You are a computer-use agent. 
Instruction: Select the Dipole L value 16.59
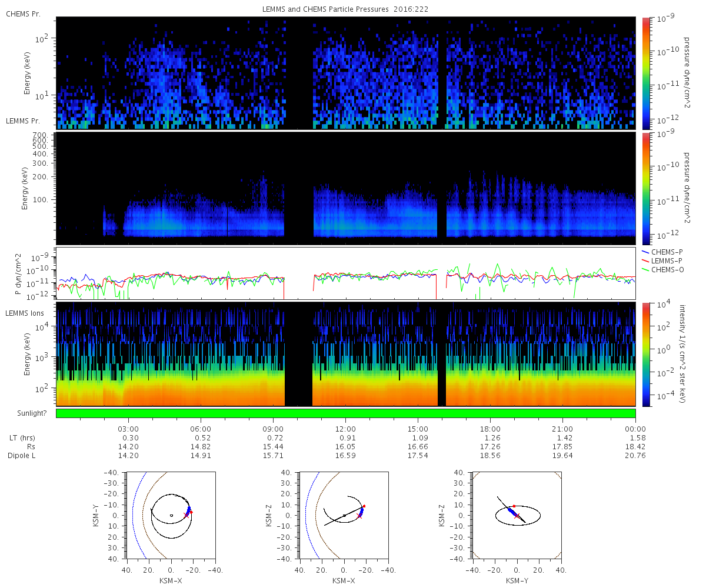[347, 456]
